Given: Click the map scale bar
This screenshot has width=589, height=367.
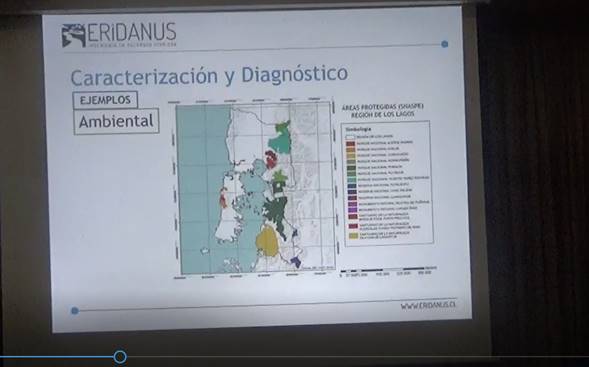Looking at the screenshot, I should click(x=388, y=269).
